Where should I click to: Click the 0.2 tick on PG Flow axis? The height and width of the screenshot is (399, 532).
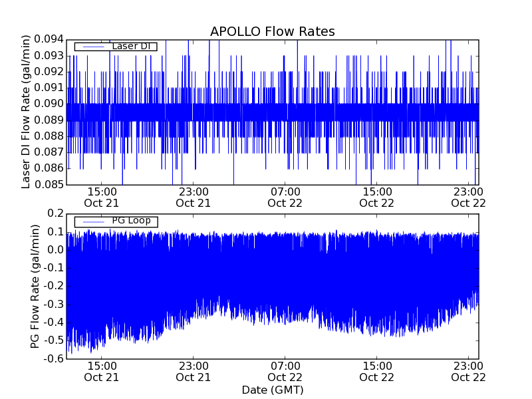tap(56, 213)
